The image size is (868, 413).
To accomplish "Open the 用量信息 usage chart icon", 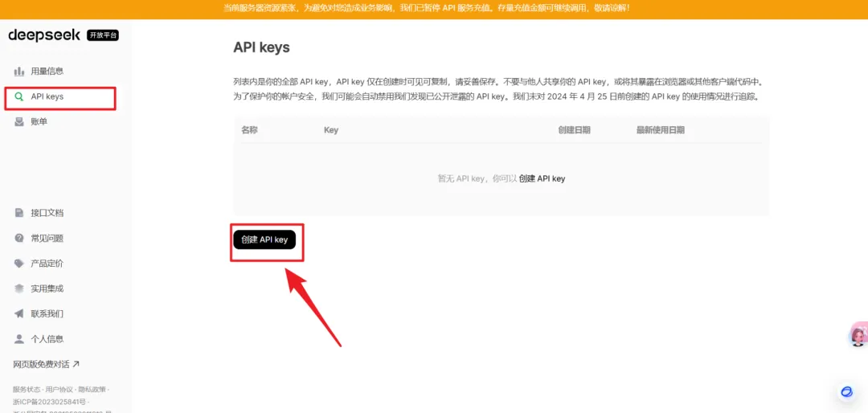I will point(19,71).
